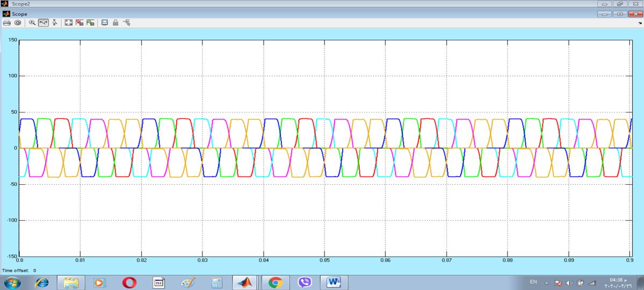Click the Time offset: 0 label

(x=19, y=271)
